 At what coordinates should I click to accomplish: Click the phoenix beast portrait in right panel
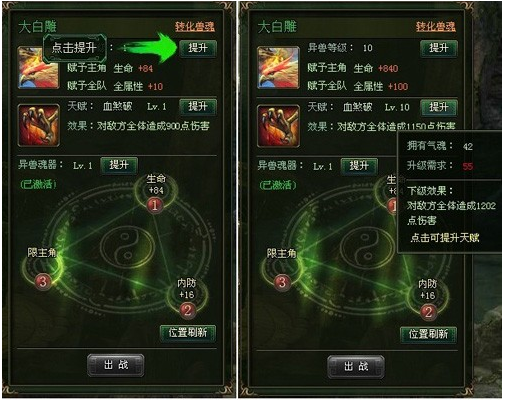click(x=278, y=68)
